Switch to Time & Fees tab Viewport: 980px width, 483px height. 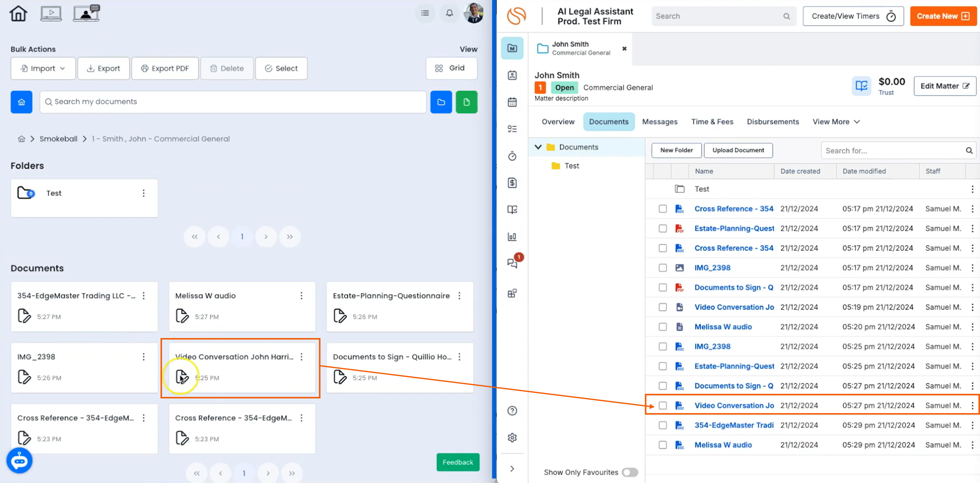tap(712, 122)
